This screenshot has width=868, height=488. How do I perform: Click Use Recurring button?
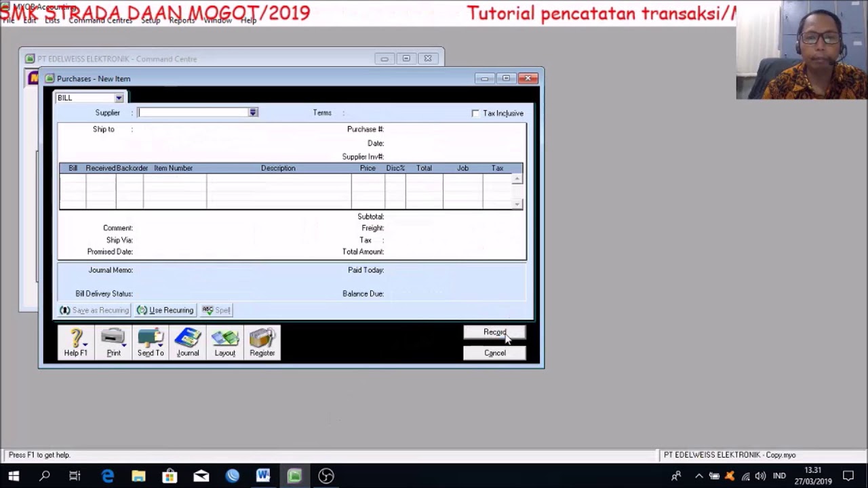(165, 310)
